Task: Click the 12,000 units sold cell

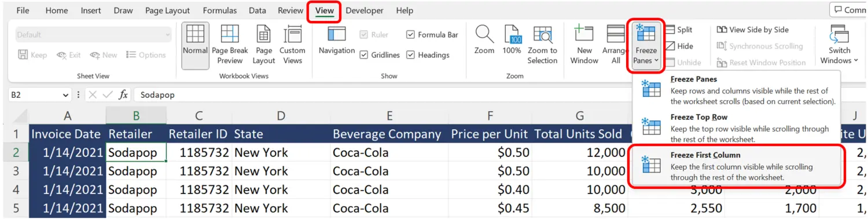Action: click(x=579, y=152)
